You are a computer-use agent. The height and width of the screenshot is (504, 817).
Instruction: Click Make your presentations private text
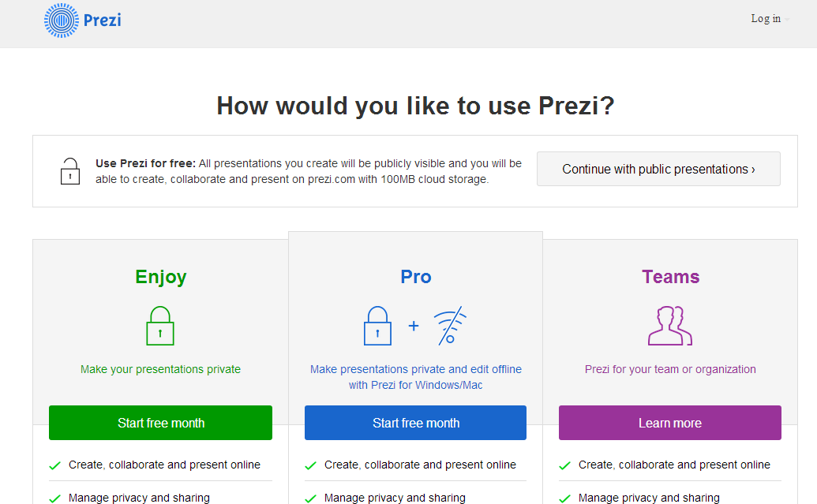coord(160,369)
